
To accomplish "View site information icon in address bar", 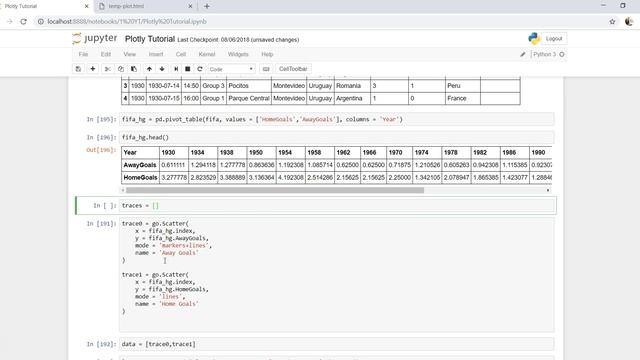I will pyautogui.click(x=40, y=22).
